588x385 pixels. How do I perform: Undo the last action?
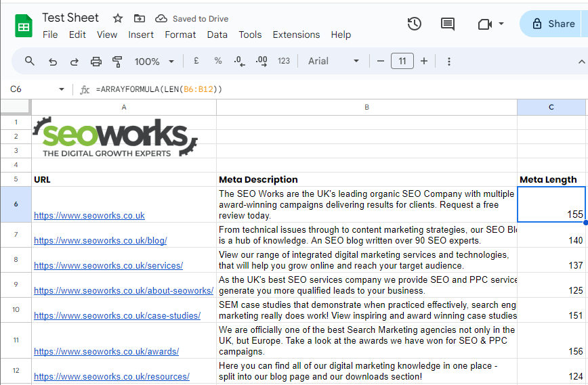(53, 62)
